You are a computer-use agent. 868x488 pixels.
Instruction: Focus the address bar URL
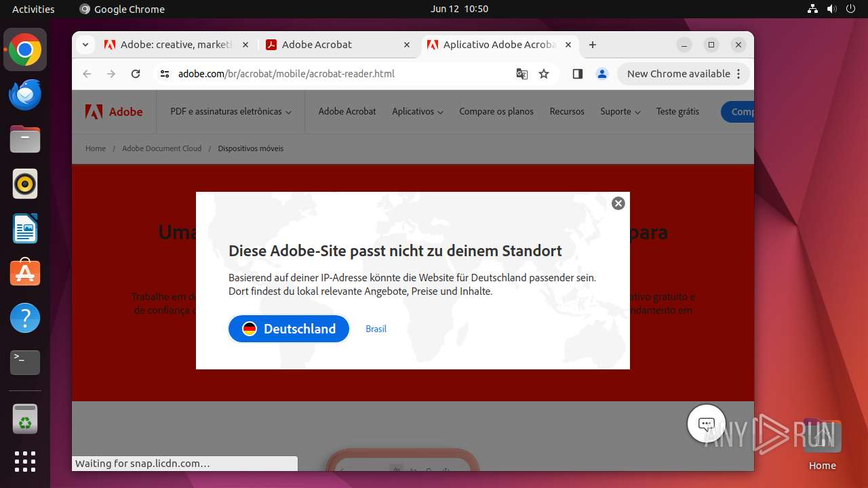pos(286,74)
